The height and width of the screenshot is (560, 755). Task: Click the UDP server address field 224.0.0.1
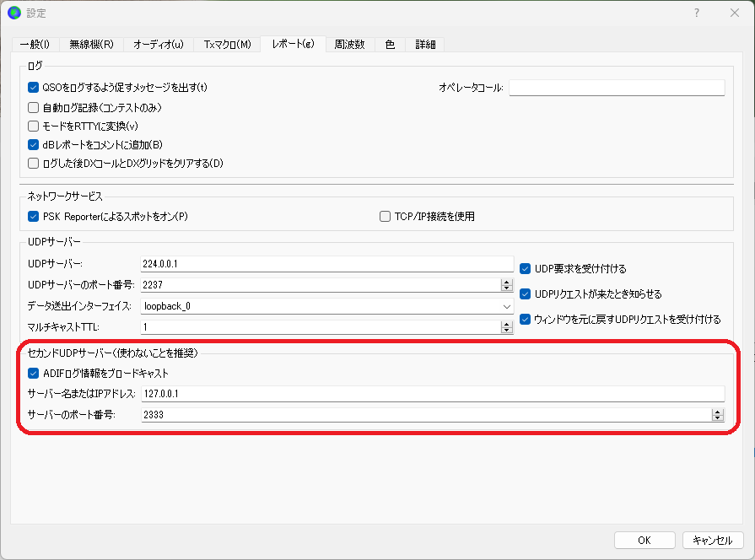327,264
